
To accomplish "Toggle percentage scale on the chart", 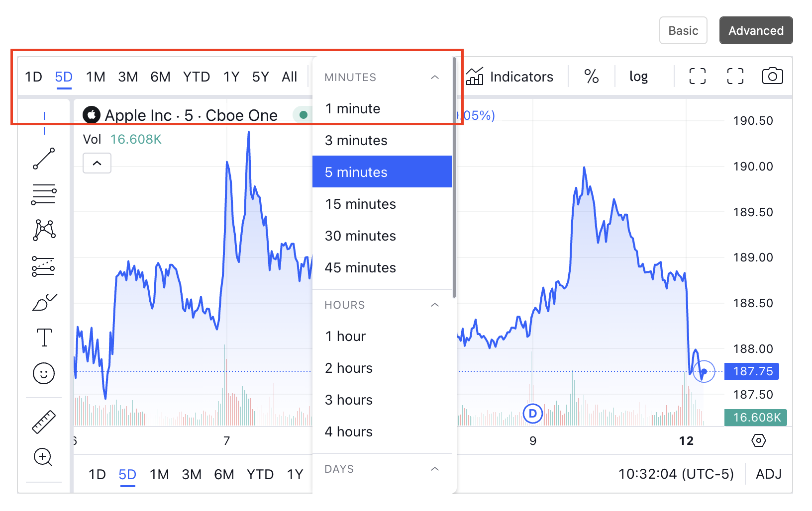I will click(x=591, y=76).
